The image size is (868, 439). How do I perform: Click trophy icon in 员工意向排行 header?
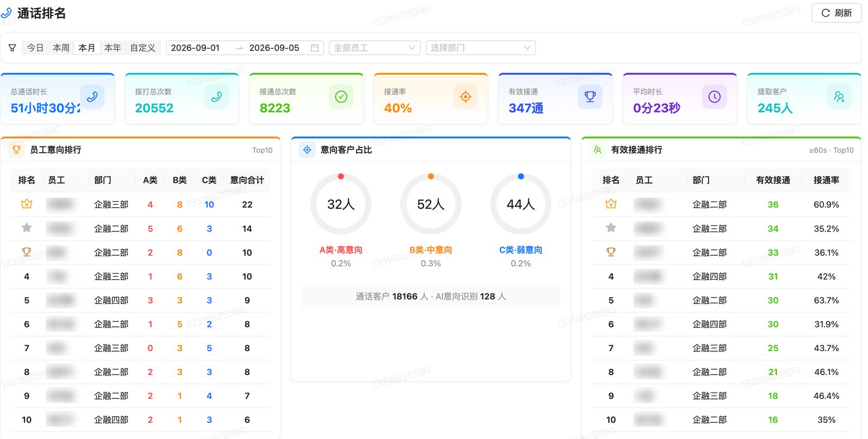[x=16, y=150]
